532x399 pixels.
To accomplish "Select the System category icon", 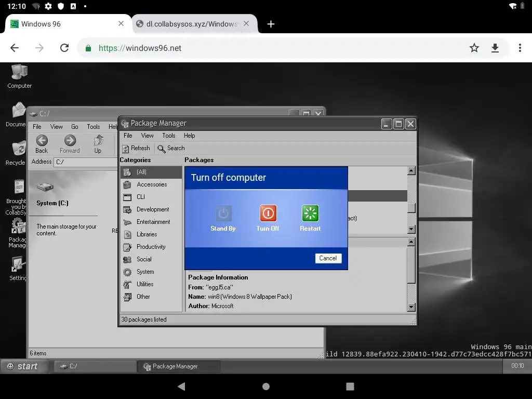I will pyautogui.click(x=127, y=272).
